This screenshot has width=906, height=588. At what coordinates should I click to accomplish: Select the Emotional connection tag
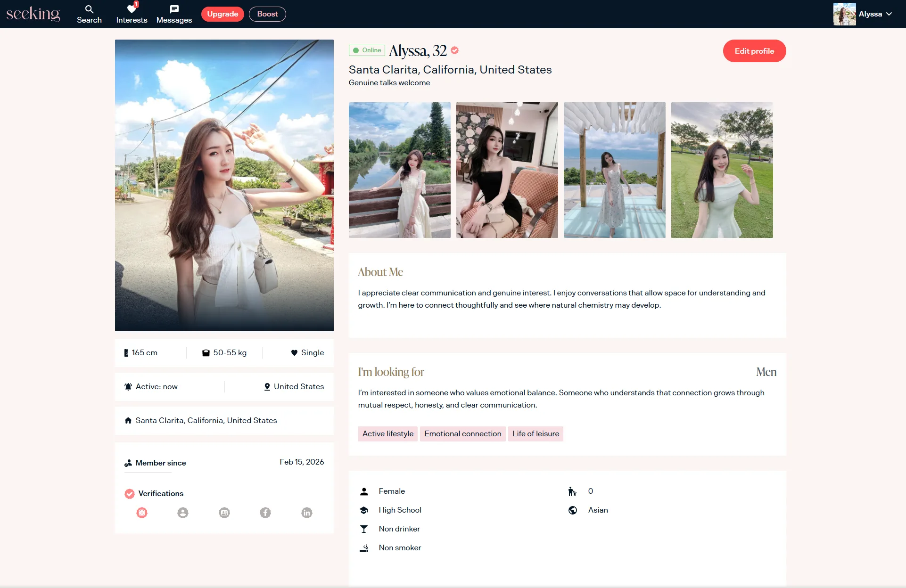point(462,434)
